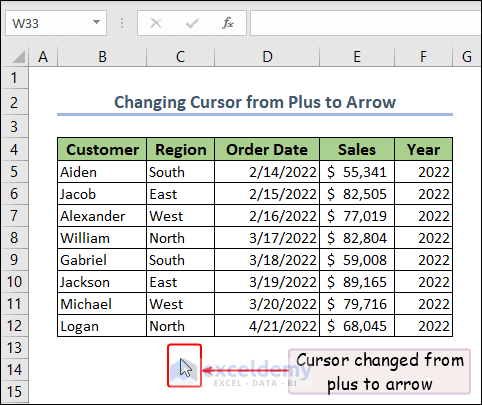Image resolution: width=482 pixels, height=405 pixels.
Task: Click the Enter checkmark formula bar icon
Action: click(x=192, y=23)
